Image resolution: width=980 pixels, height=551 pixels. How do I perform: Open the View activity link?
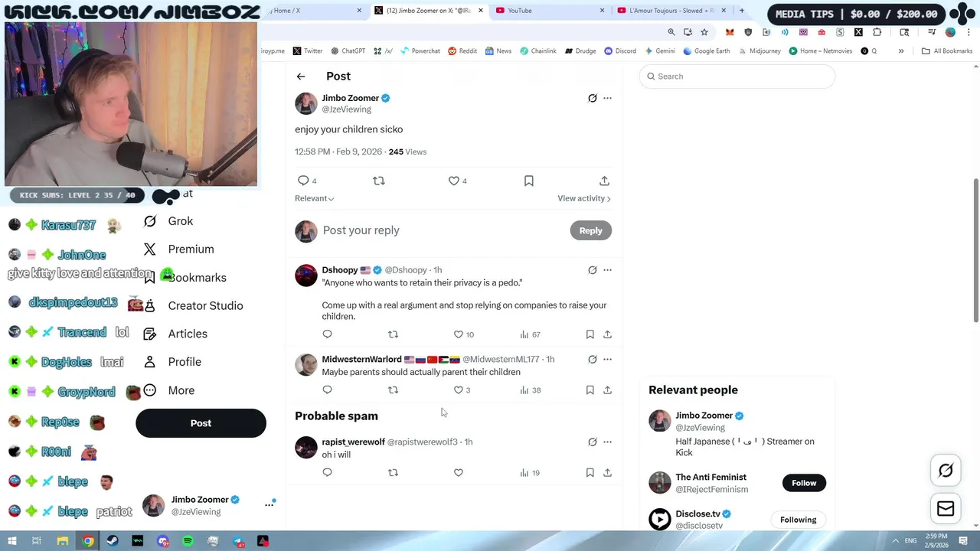[583, 198]
